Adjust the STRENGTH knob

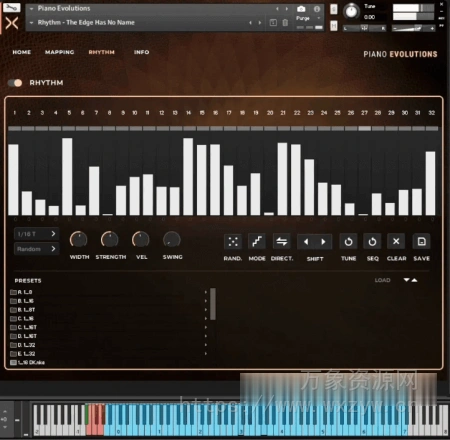tap(110, 240)
